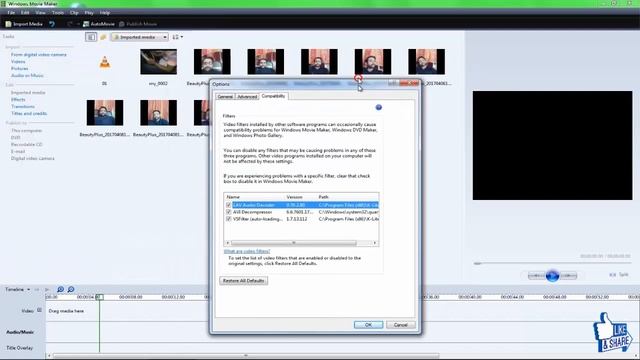Image resolution: width=640 pixels, height=360 pixels.
Task: Open Imported media in the Edit tasks
Action: point(28,93)
